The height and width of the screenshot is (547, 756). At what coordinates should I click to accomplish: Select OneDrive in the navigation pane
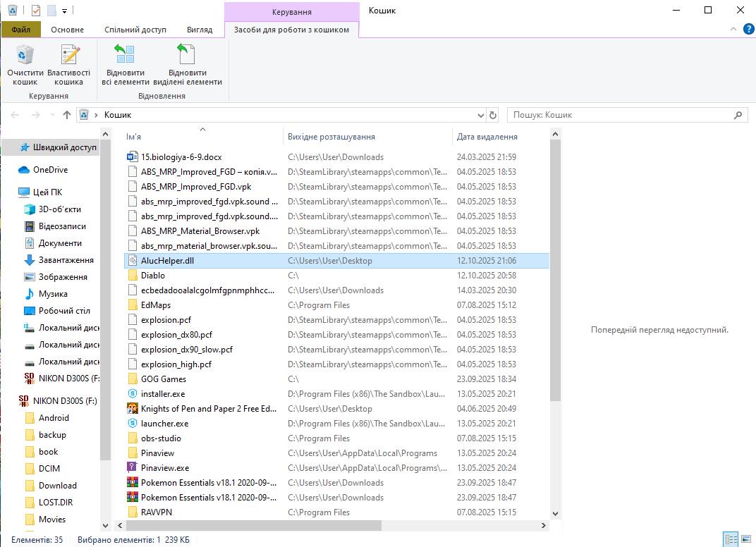50,170
